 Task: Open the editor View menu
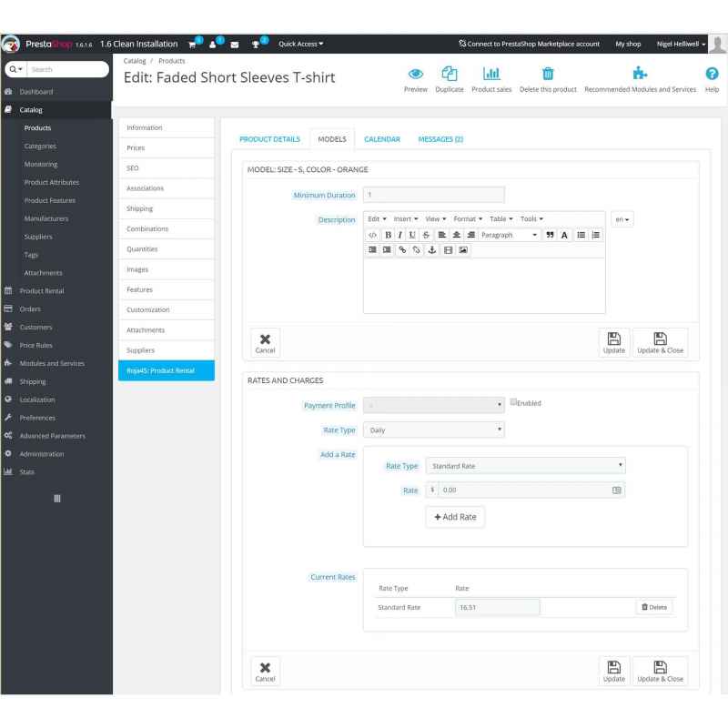[x=436, y=218]
